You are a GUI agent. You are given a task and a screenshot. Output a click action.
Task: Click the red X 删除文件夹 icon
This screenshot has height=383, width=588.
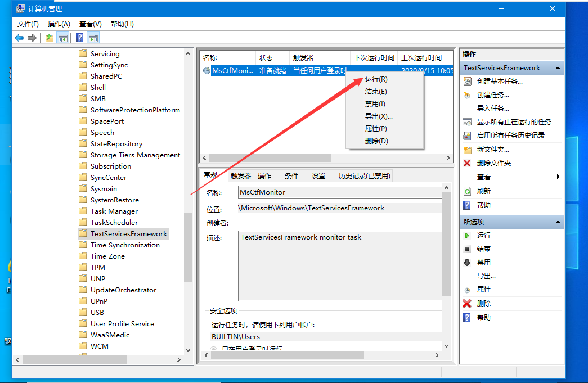pos(467,163)
